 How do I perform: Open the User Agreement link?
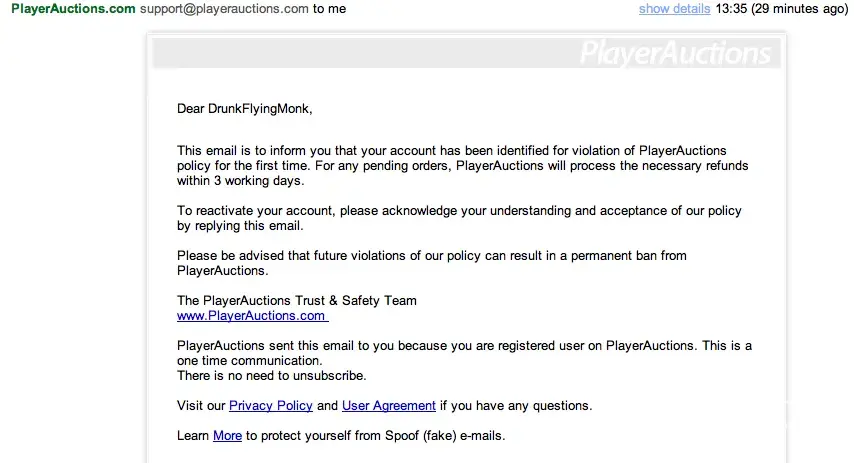coord(389,406)
